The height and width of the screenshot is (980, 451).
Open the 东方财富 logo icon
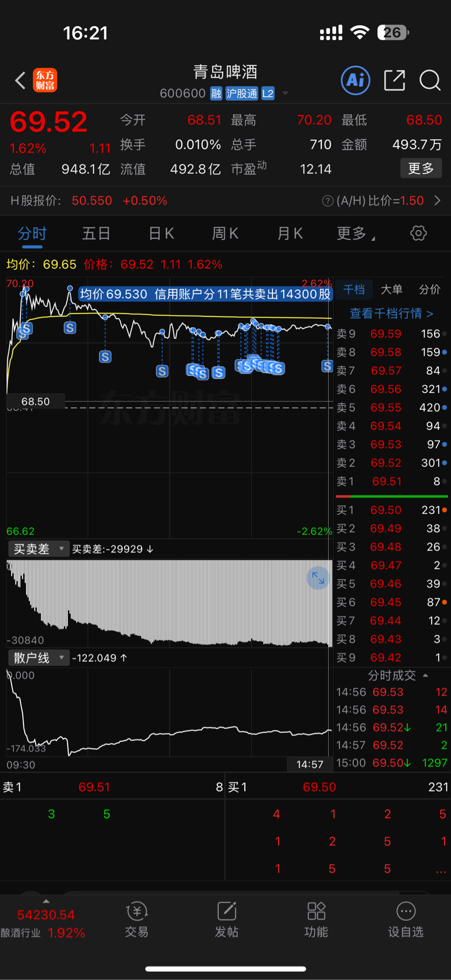45,80
